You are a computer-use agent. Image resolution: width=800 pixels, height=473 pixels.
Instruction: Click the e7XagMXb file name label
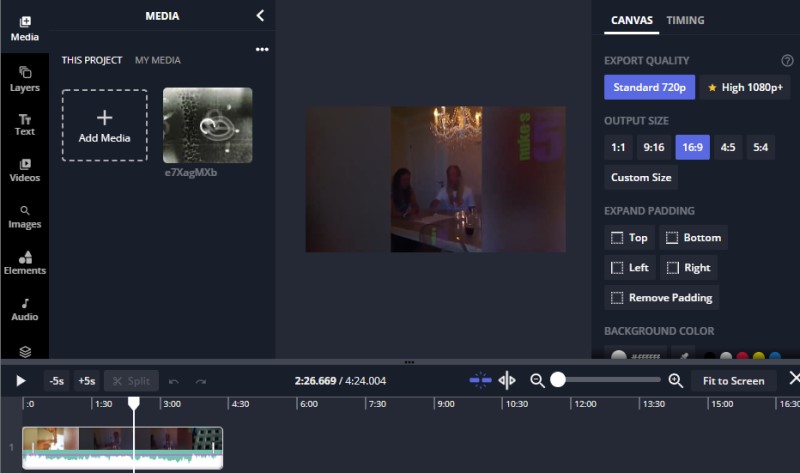coord(191,172)
